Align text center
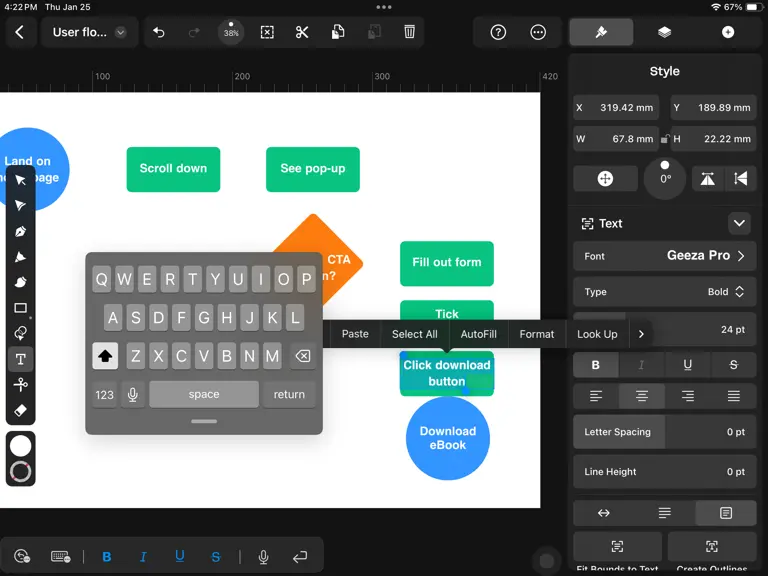This screenshot has height=576, width=768. [641, 396]
